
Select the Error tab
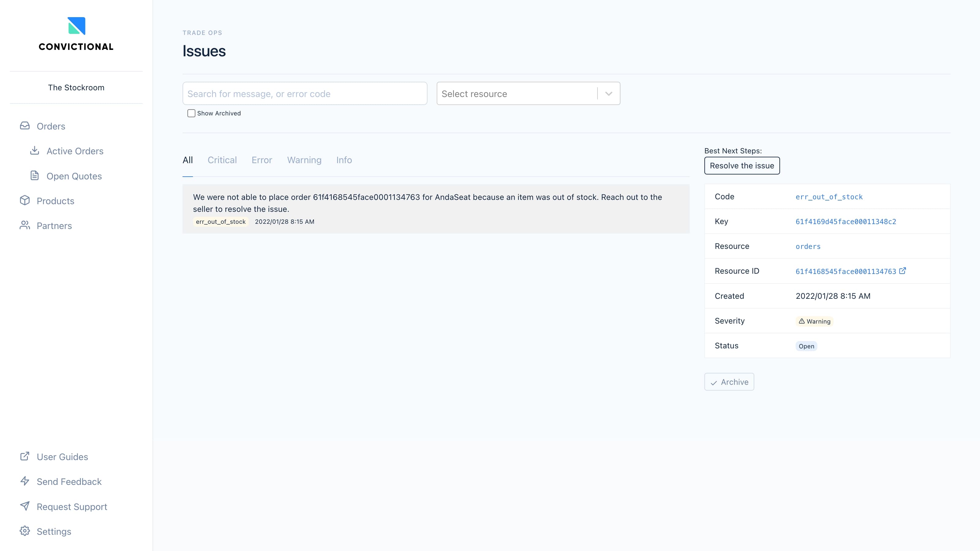[x=262, y=160]
